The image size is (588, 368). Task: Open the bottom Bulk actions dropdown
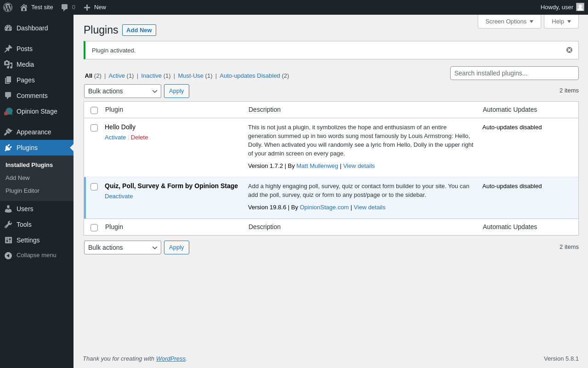[123, 247]
